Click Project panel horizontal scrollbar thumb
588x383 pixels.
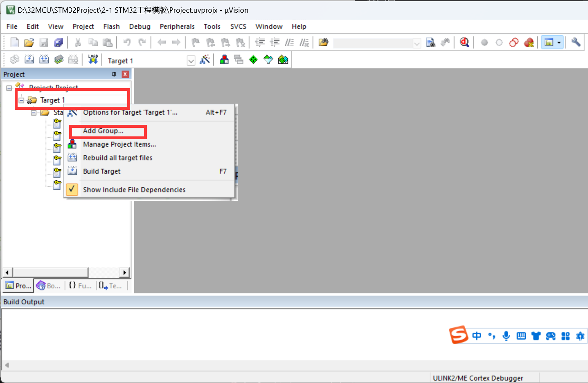(x=50, y=272)
